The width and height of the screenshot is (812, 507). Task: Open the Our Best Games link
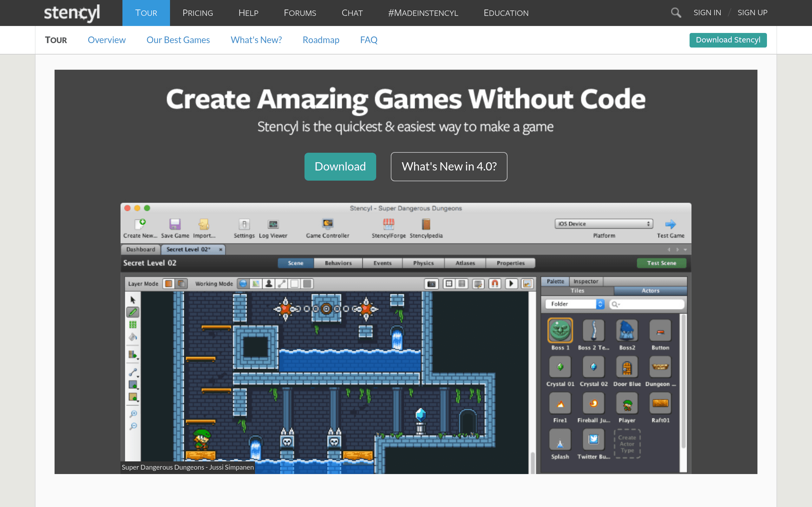pyautogui.click(x=178, y=40)
